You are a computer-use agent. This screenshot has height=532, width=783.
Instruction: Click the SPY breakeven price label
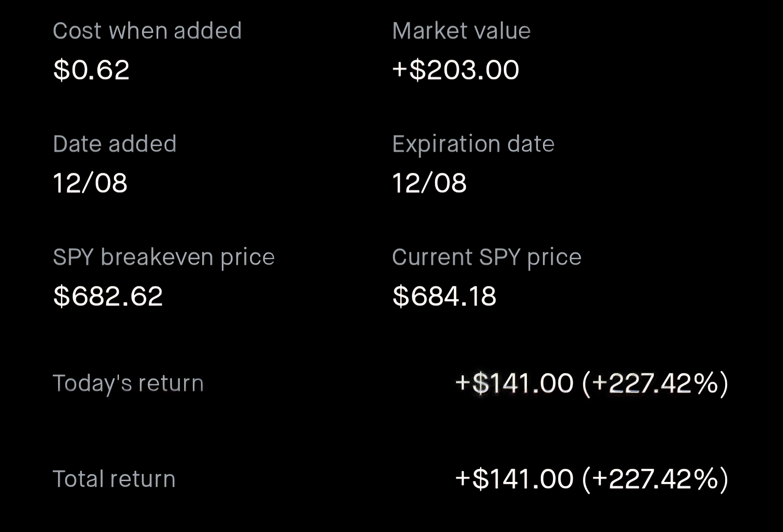click(x=164, y=257)
